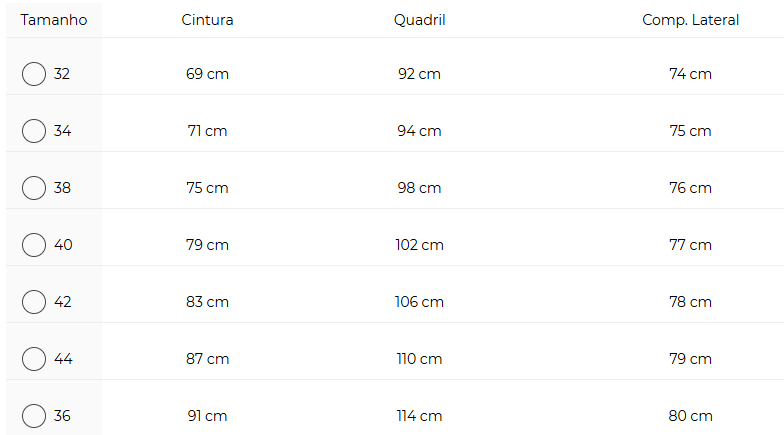
Task: Click the 80 cm lateral length value
Action: tap(690, 416)
